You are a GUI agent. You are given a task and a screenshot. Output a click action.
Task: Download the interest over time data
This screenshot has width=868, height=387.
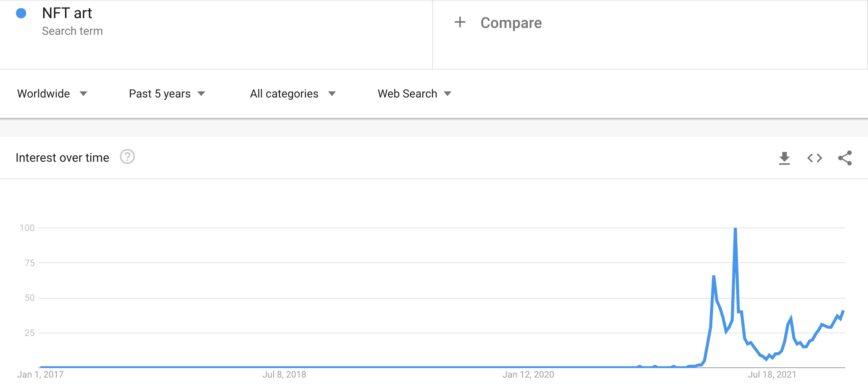[784, 158]
